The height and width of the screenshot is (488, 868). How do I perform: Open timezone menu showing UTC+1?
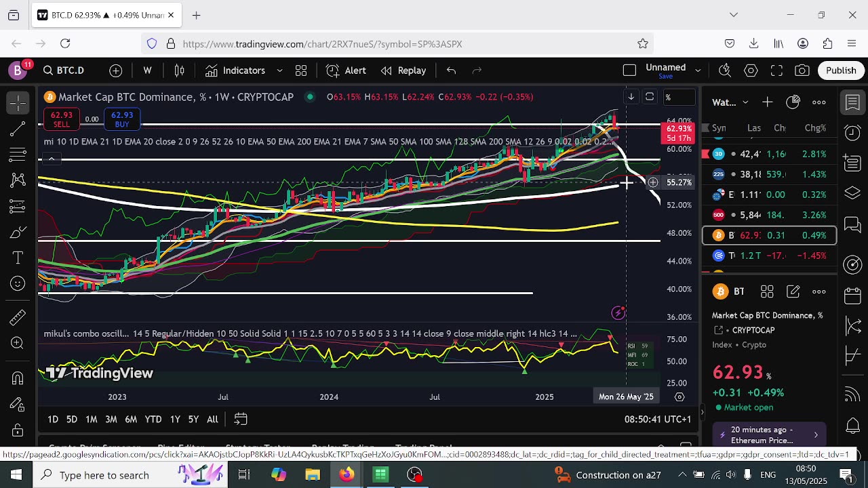pos(658,420)
